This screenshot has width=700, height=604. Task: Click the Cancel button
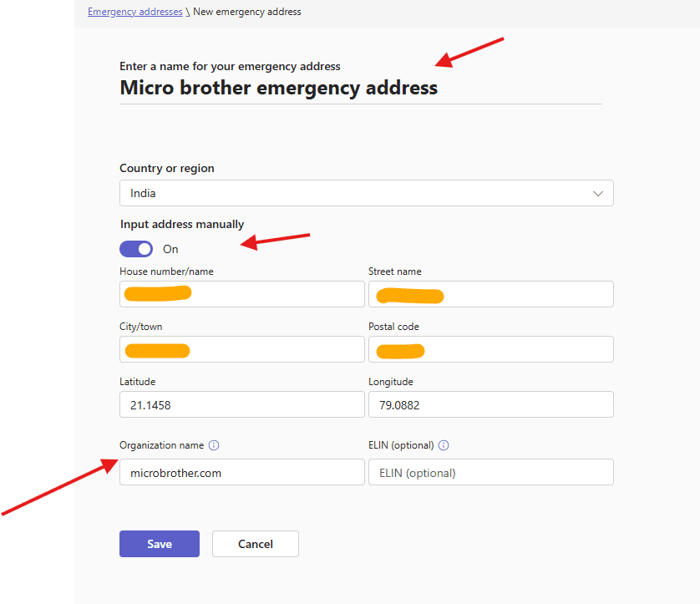(x=256, y=544)
